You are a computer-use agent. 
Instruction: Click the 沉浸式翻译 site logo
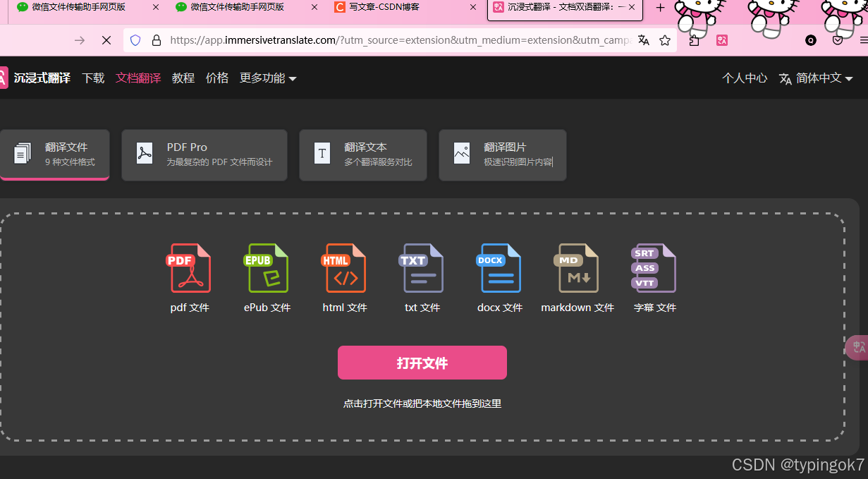35,78
